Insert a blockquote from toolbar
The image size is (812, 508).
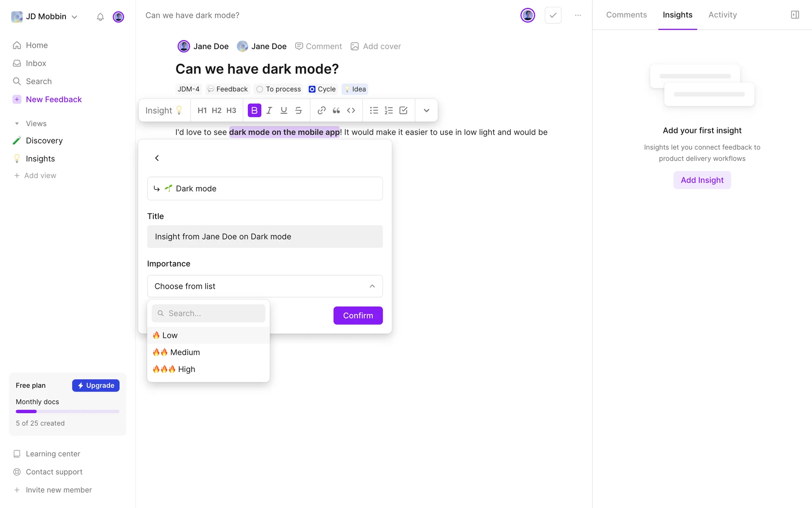tap(336, 110)
